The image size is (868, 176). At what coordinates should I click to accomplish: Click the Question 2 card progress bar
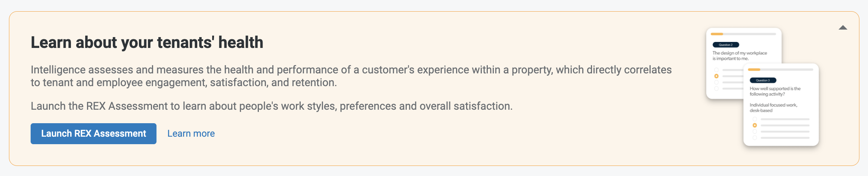pyautogui.click(x=743, y=34)
